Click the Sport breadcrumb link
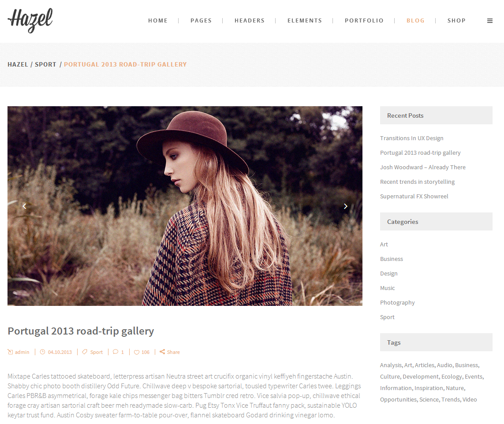This screenshot has height=424, width=504. (46, 64)
